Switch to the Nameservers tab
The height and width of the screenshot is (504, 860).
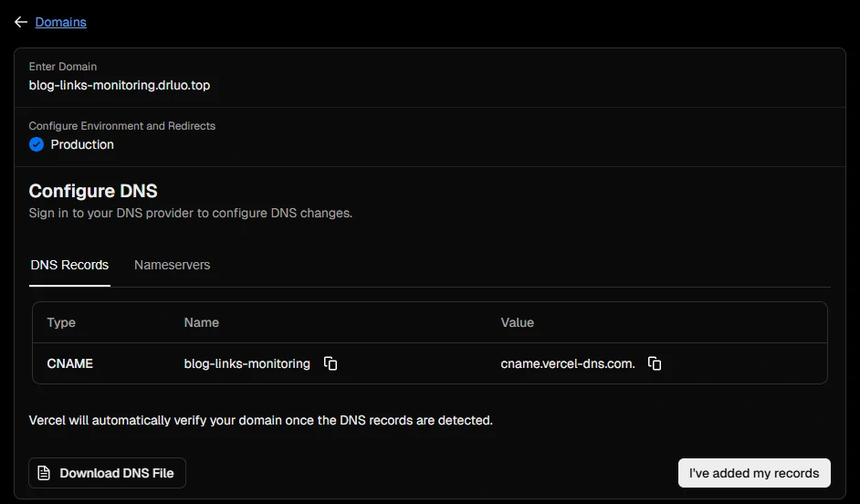(x=172, y=265)
